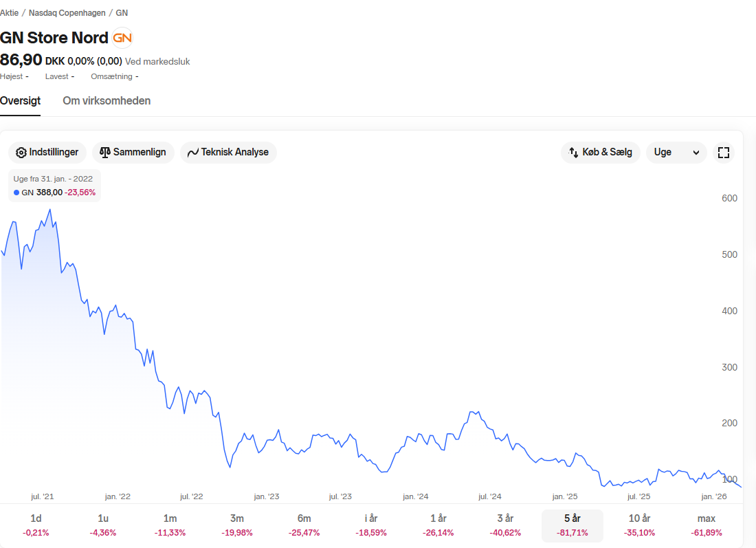Click the jan. '24 x-axis label
Viewport: 756px width, 548px height.
click(416, 496)
